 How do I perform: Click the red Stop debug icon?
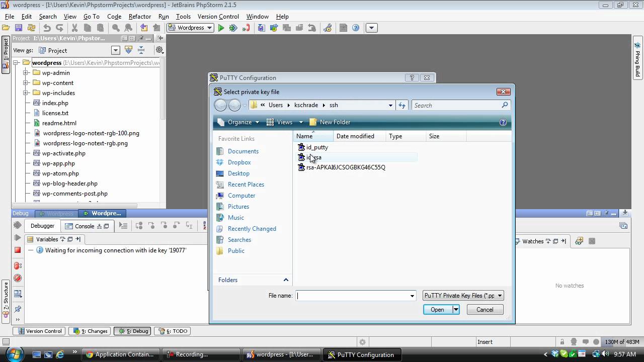(18, 250)
